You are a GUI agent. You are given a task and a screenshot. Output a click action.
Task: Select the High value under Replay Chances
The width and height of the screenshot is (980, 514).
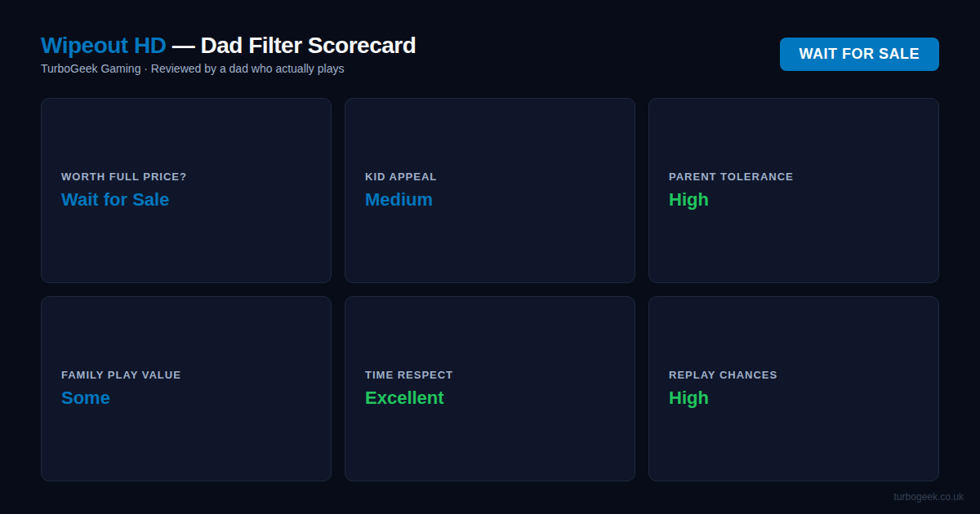[x=688, y=398]
